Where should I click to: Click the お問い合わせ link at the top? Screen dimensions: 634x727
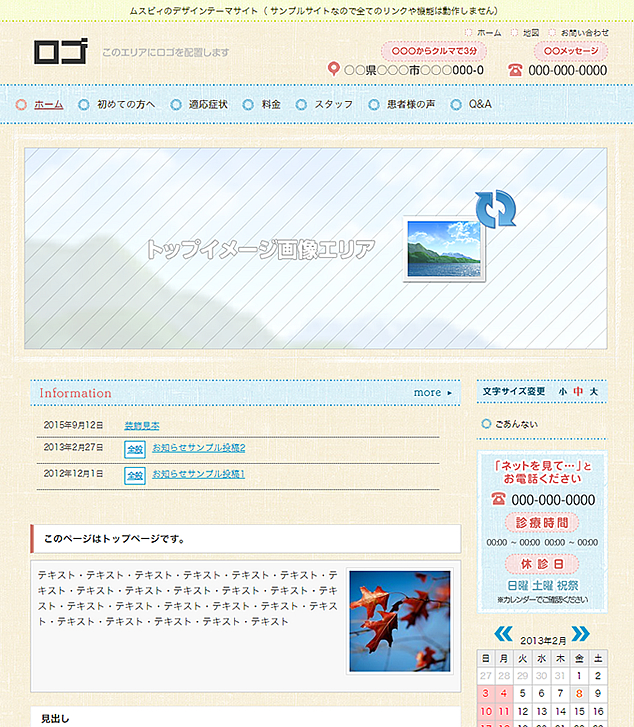pyautogui.click(x=584, y=33)
